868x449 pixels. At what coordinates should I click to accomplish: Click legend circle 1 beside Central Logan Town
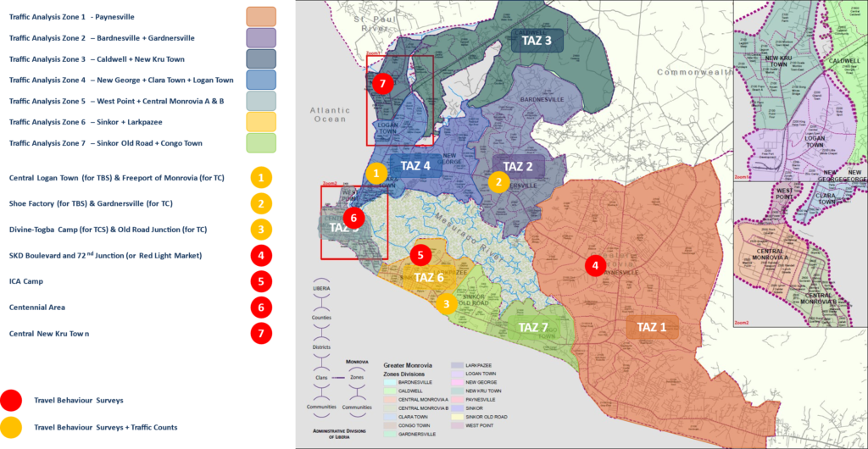[261, 178]
